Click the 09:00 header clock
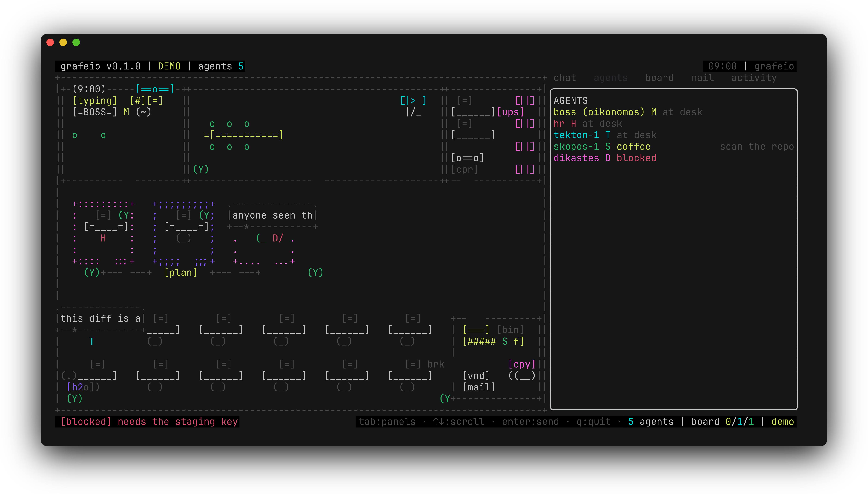 tap(722, 66)
